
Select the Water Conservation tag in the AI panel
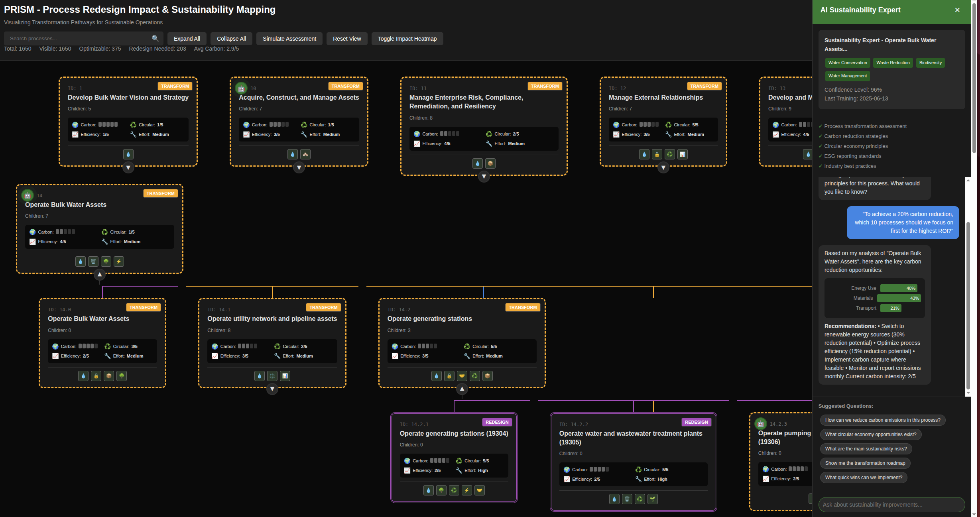pyautogui.click(x=847, y=63)
